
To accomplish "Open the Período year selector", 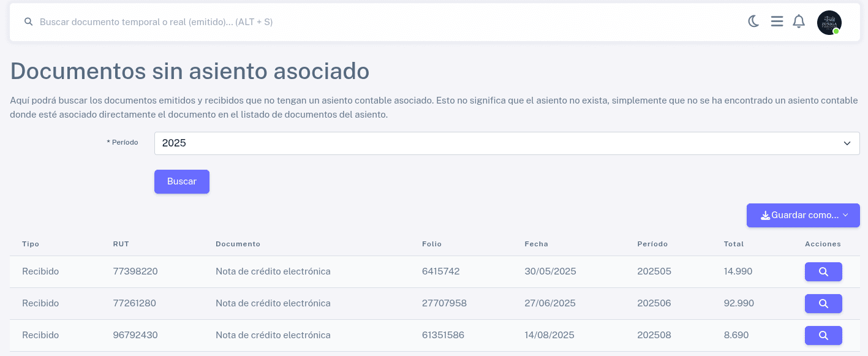I will [x=507, y=143].
